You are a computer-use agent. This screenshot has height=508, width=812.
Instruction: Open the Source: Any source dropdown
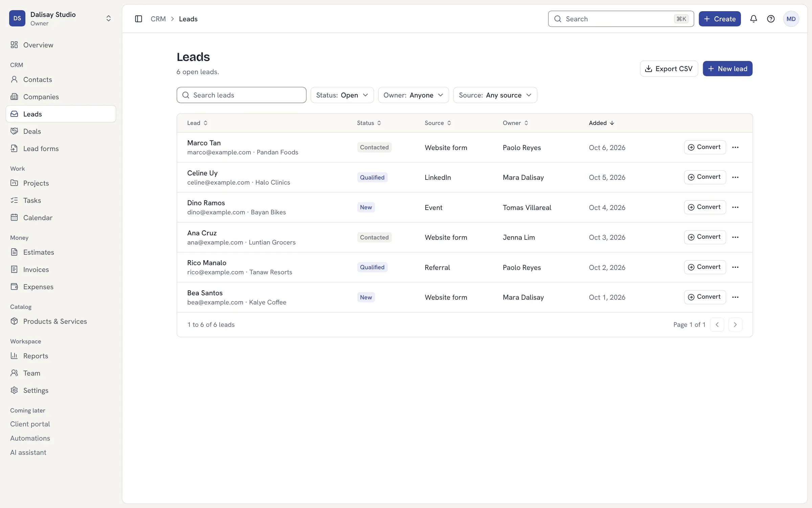[495, 95]
